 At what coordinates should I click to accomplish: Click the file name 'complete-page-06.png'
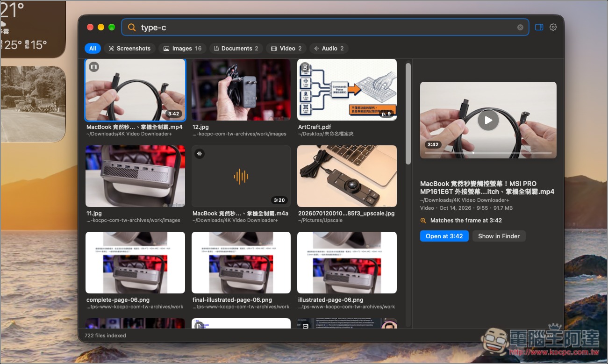[118, 300]
